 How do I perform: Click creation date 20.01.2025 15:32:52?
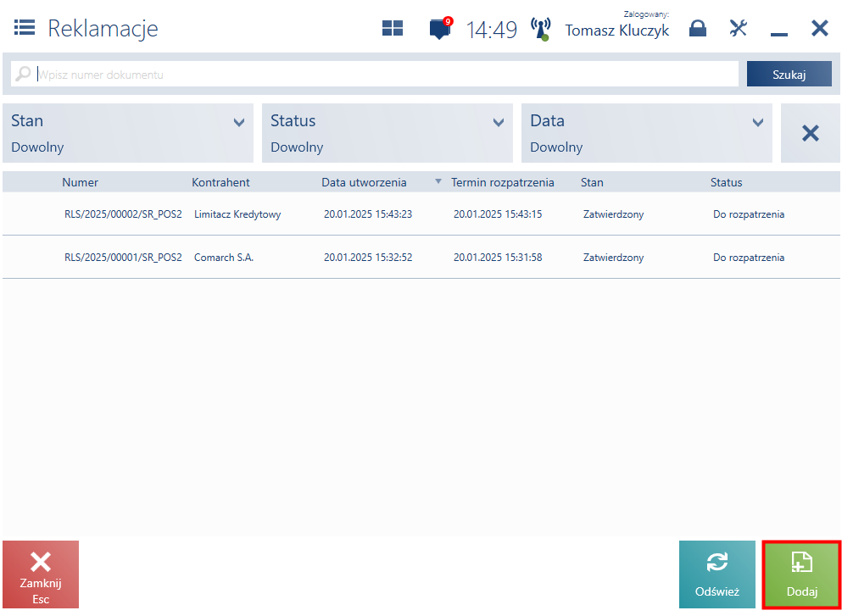[368, 257]
